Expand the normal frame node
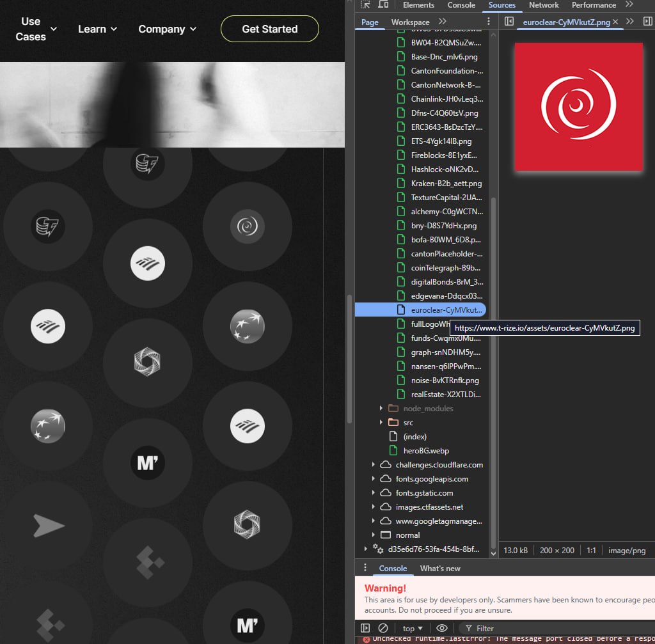The width and height of the screenshot is (655, 644). point(373,535)
